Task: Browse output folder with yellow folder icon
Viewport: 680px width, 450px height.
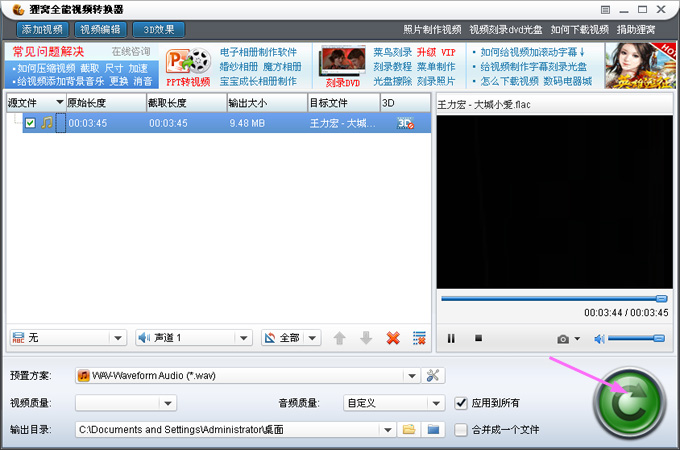Action: (409, 430)
